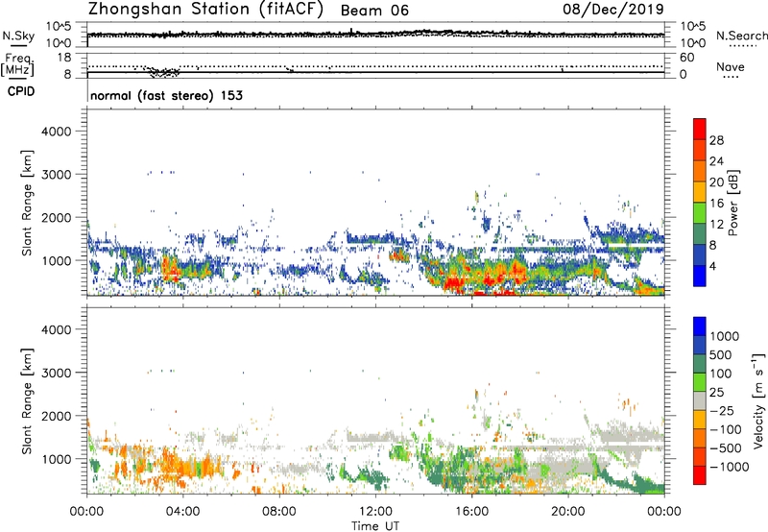Screen dimensions: 768x532
Task: Click the 60 label on the Nave axis
Action: pos(687,58)
